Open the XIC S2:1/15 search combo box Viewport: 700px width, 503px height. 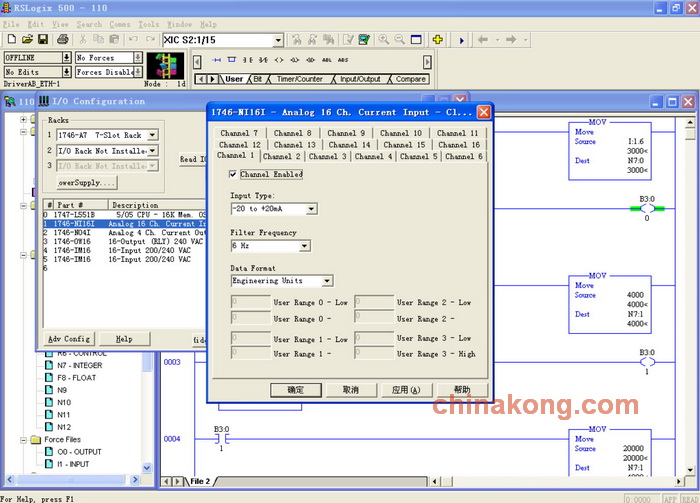(278, 40)
